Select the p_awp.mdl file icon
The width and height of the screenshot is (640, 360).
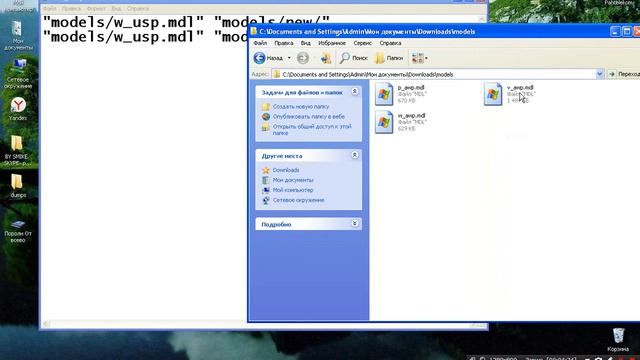point(384,94)
